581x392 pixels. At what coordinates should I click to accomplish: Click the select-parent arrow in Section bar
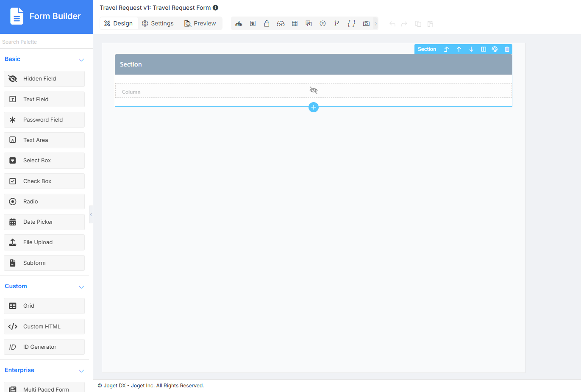pyautogui.click(x=446, y=49)
